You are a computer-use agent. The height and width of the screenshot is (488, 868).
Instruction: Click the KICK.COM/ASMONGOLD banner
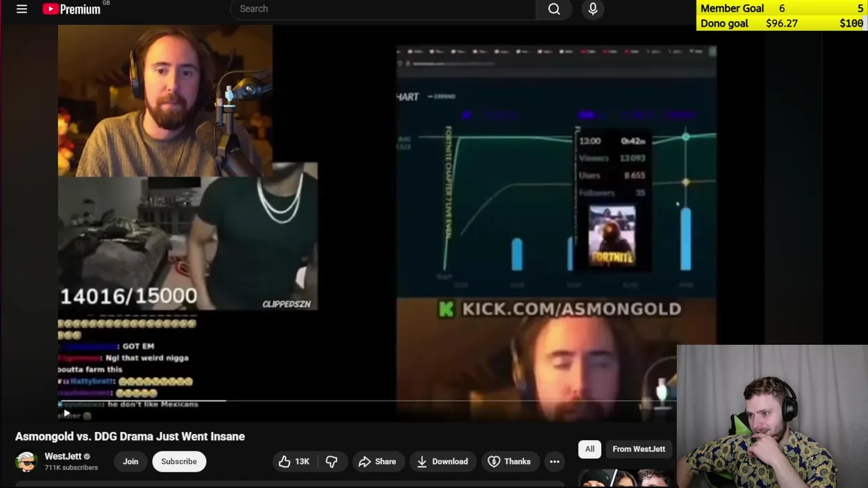pos(560,309)
